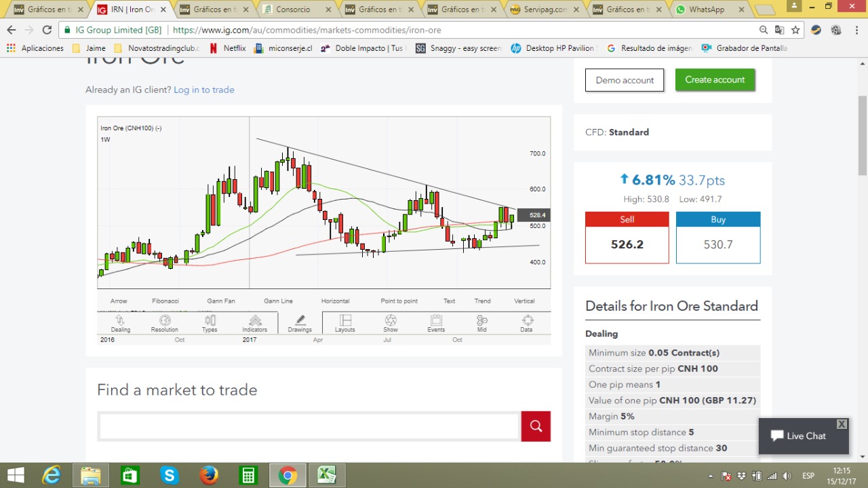Follow the Log in to trade link

(204, 90)
